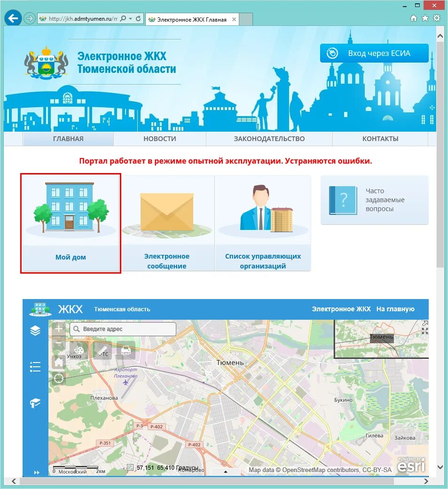Collapse overview map with corner arrow
Image resolution: width=448 pixels, height=489 pixels.
(x=424, y=323)
